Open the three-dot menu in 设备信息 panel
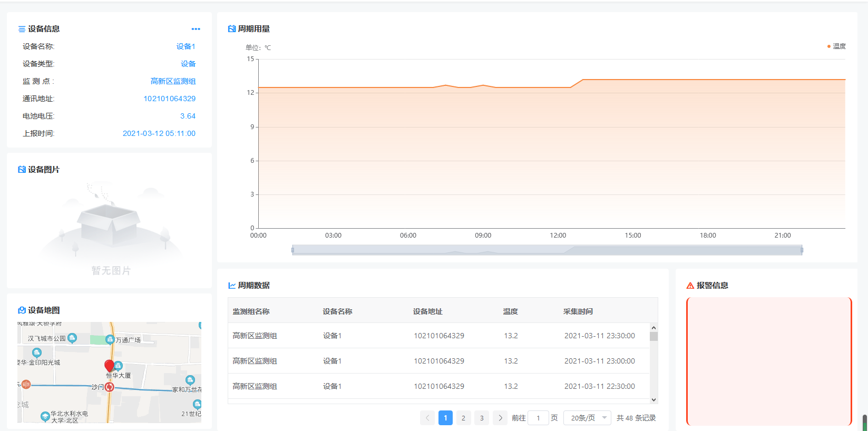 [196, 29]
